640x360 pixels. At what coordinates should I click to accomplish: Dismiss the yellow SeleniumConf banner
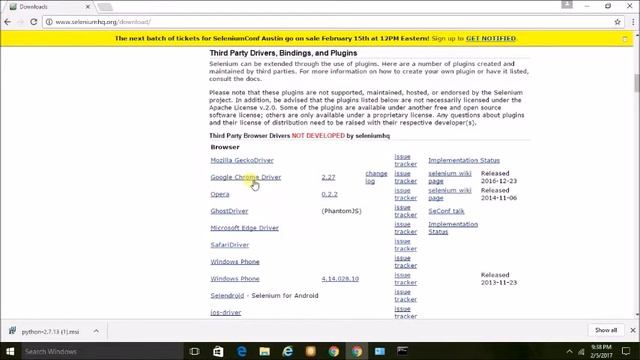(x=625, y=39)
